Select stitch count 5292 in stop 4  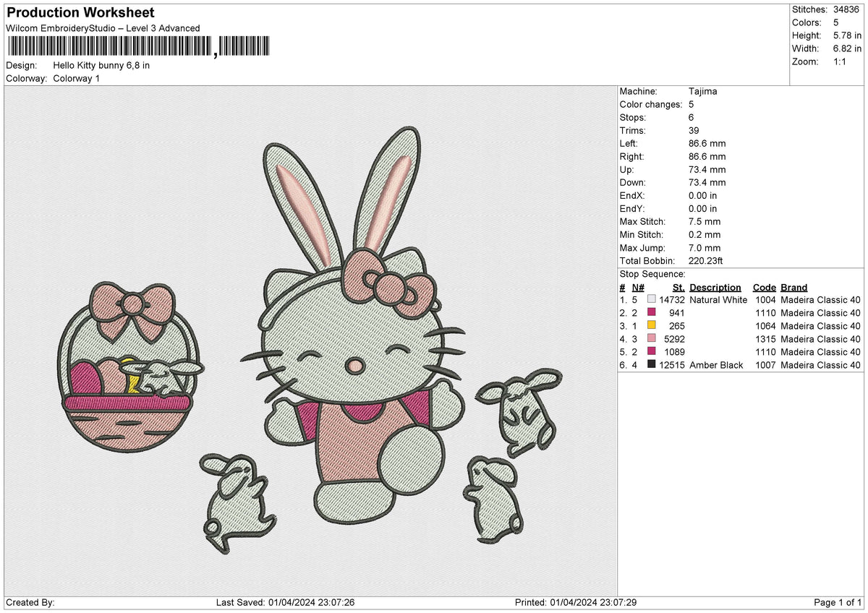pos(675,338)
